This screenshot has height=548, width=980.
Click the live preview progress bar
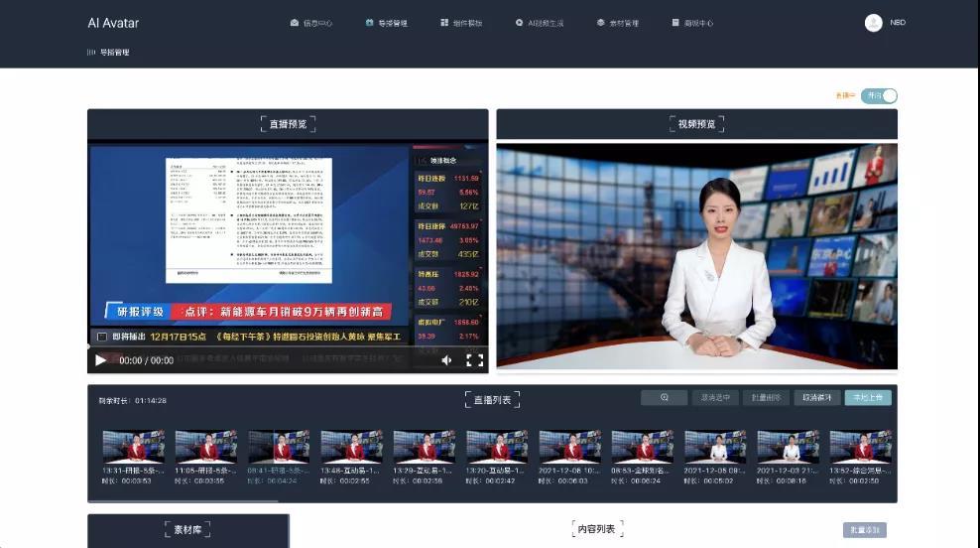click(288, 347)
